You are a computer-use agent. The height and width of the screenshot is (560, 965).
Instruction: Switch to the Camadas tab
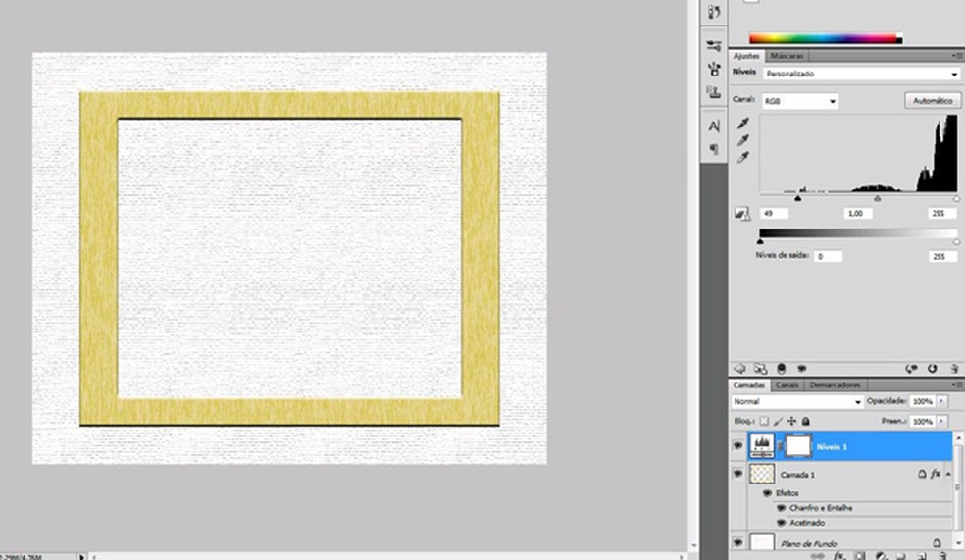(749, 385)
